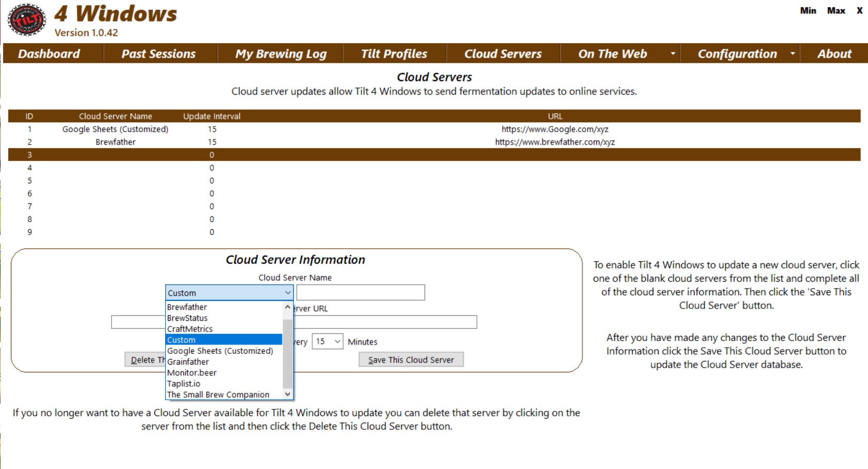Open the About tab
This screenshot has height=469, width=868.
click(x=834, y=53)
